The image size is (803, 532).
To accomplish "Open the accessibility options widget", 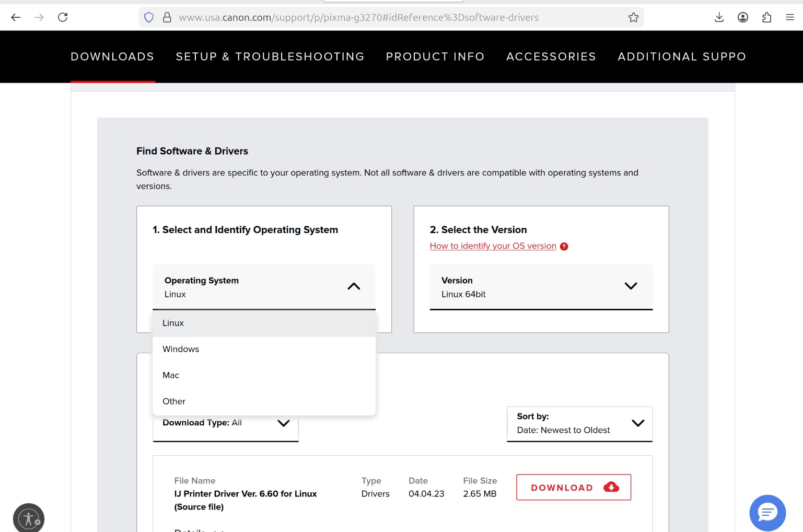I will [x=29, y=518].
